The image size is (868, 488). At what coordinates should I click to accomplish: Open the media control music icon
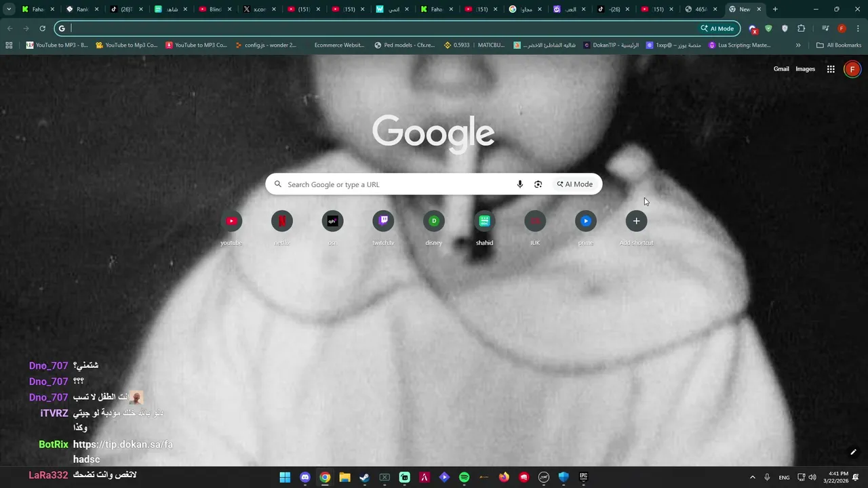click(825, 28)
